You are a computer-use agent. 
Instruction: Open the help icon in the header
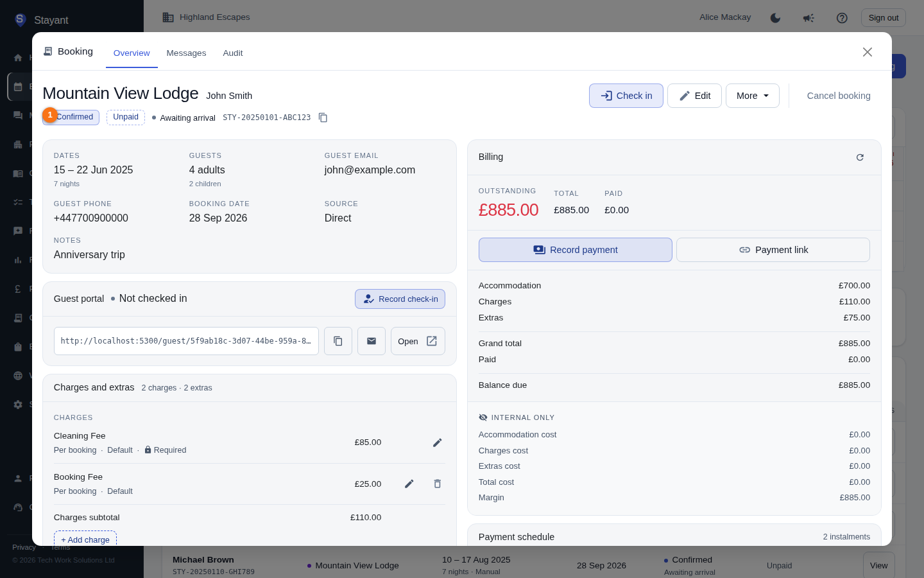842,18
